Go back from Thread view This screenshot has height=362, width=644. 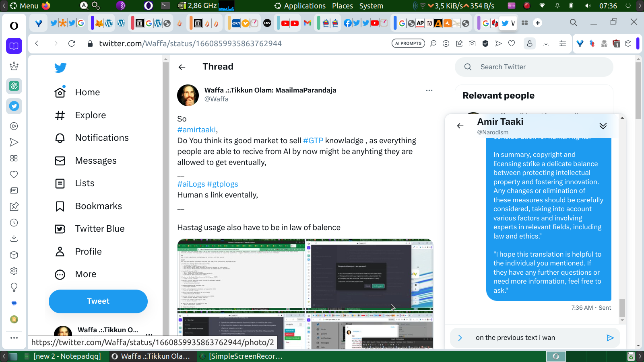[x=182, y=67]
